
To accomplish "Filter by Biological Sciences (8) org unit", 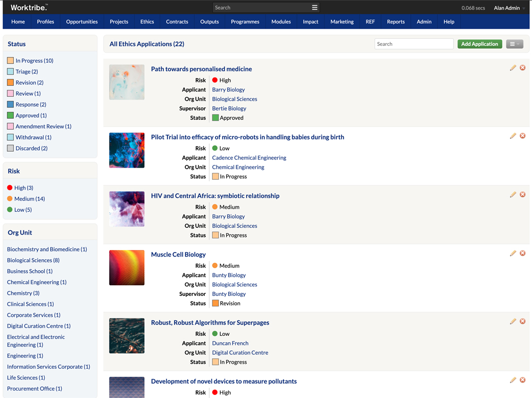I will (x=33, y=260).
